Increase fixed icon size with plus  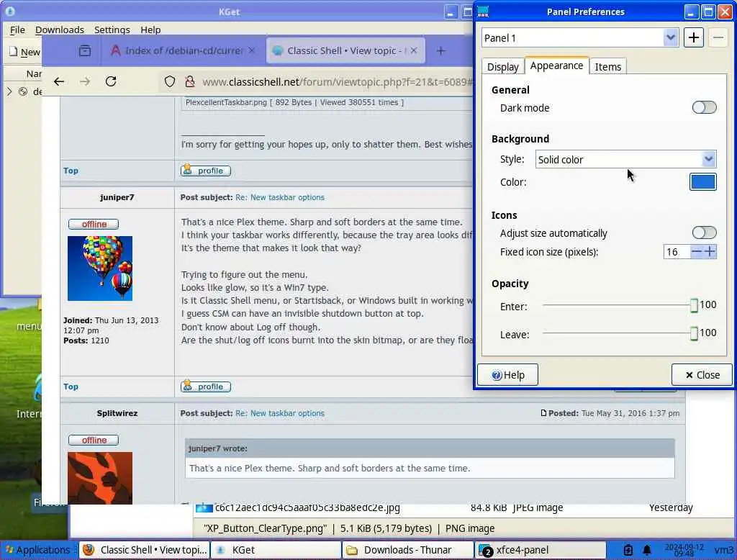[x=710, y=251]
